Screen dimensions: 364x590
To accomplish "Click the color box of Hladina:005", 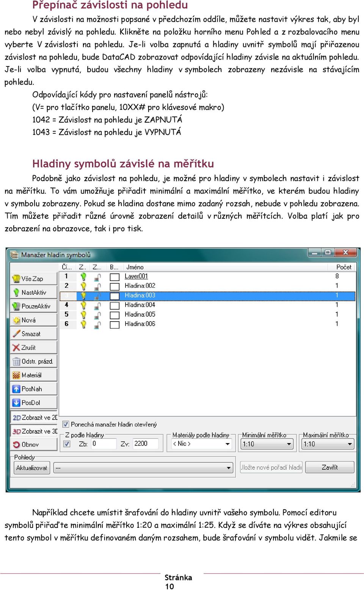I will [115, 315].
